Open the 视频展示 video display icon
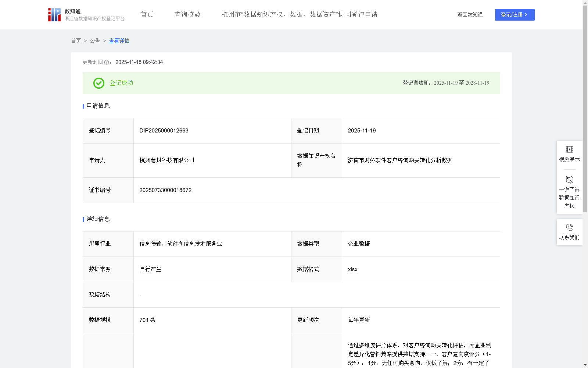Image resolution: width=588 pixels, height=368 pixels. 569,149
